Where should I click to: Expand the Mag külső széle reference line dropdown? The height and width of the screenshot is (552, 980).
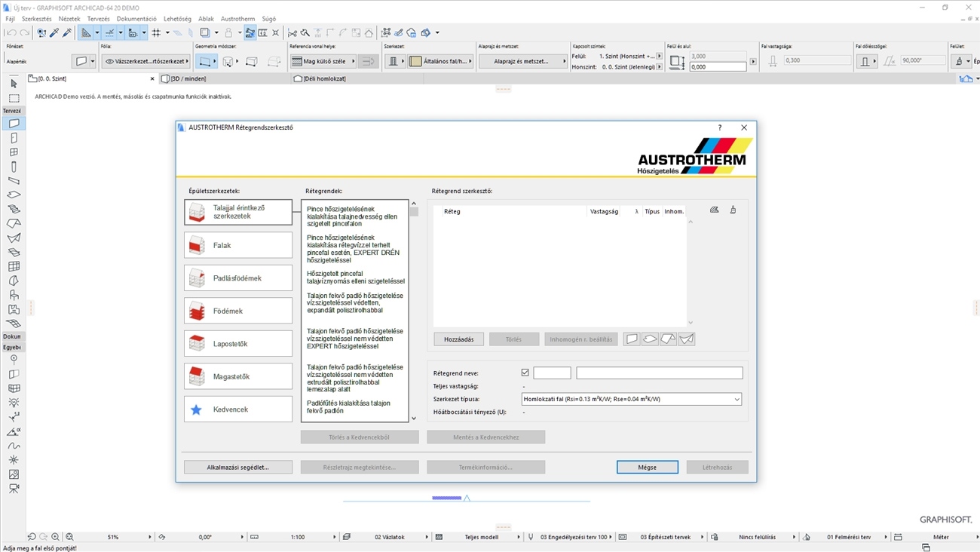(323, 62)
